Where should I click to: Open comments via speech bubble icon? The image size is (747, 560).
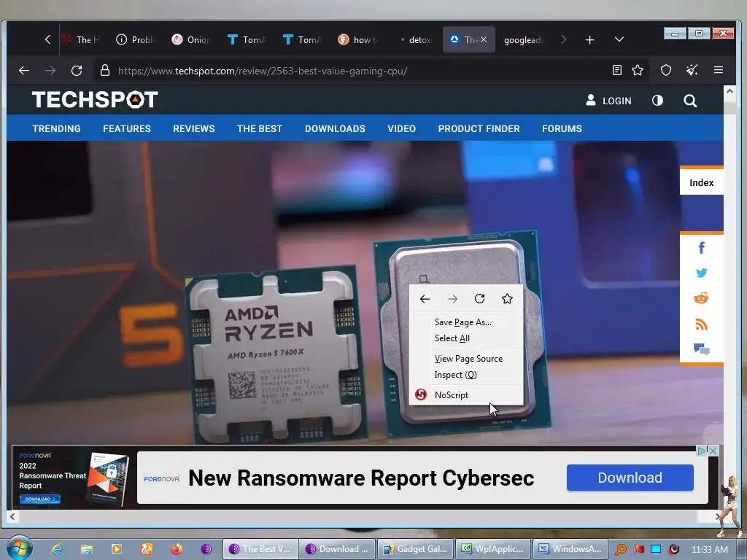click(701, 349)
